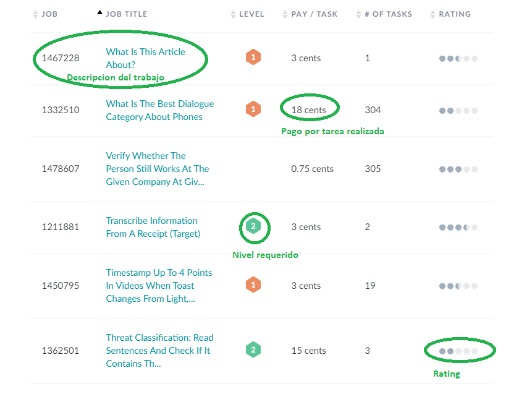Sort jobs by Level column
The height and width of the screenshot is (394, 532).
click(x=251, y=14)
